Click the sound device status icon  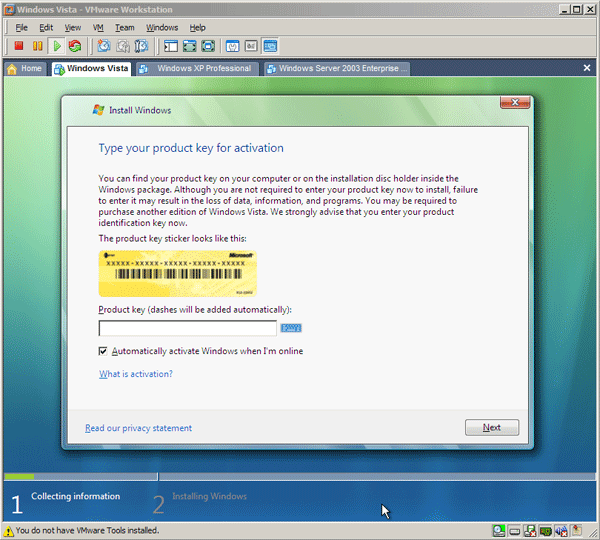[561, 531]
